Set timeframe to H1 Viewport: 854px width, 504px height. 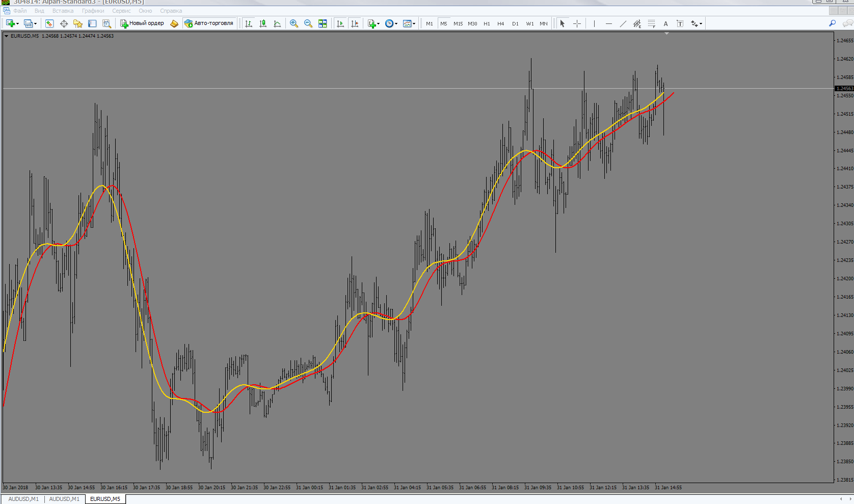click(487, 23)
